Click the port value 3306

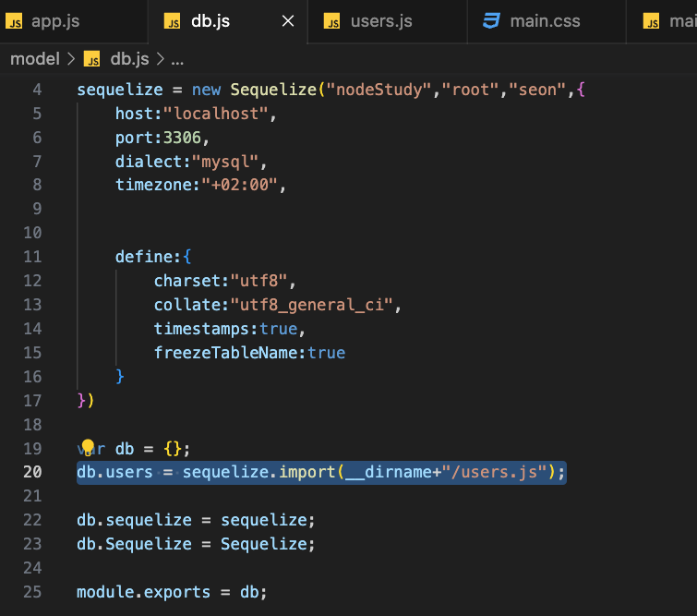[182, 138]
